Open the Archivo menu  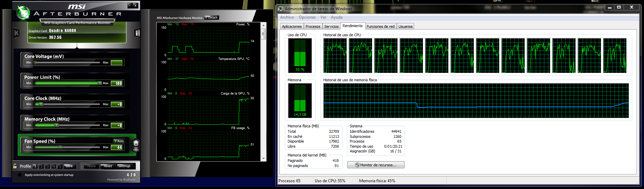tap(287, 17)
